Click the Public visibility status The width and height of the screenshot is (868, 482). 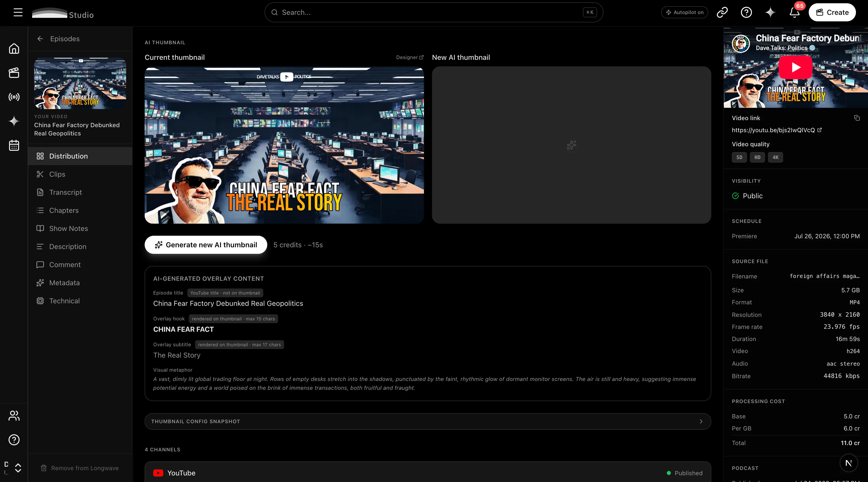pyautogui.click(x=747, y=196)
